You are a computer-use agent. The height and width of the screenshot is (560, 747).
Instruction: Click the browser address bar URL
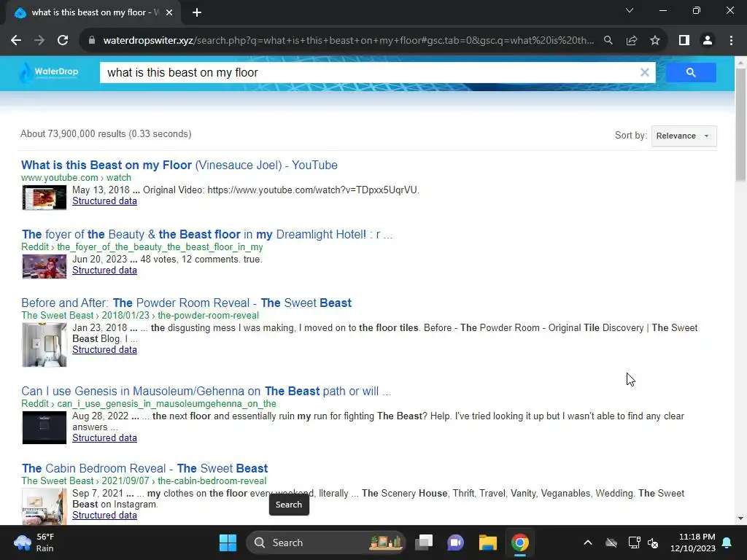coord(348,41)
